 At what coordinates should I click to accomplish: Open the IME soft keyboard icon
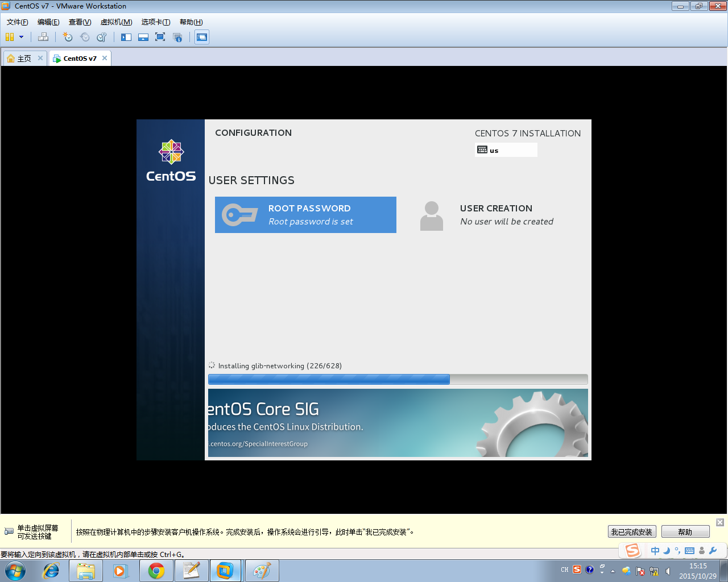689,550
